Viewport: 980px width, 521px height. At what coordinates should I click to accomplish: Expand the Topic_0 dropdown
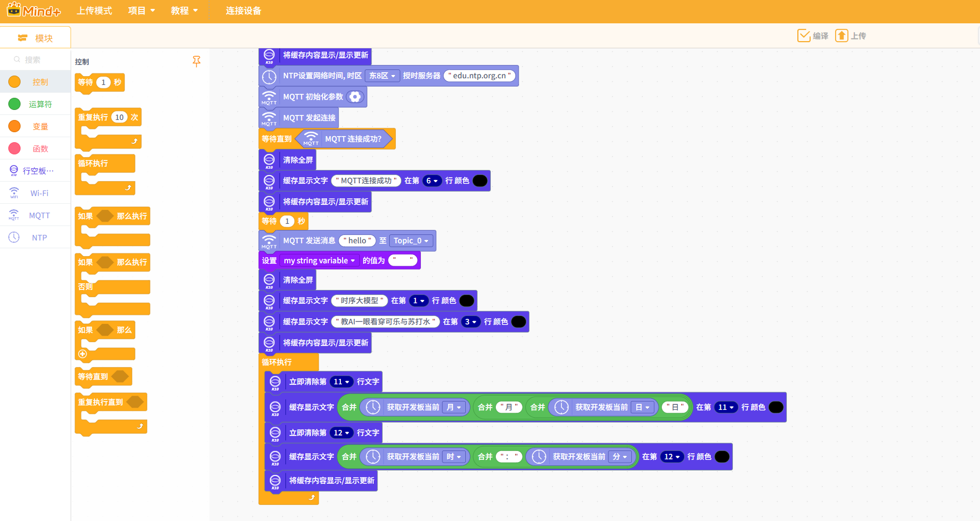(x=411, y=241)
